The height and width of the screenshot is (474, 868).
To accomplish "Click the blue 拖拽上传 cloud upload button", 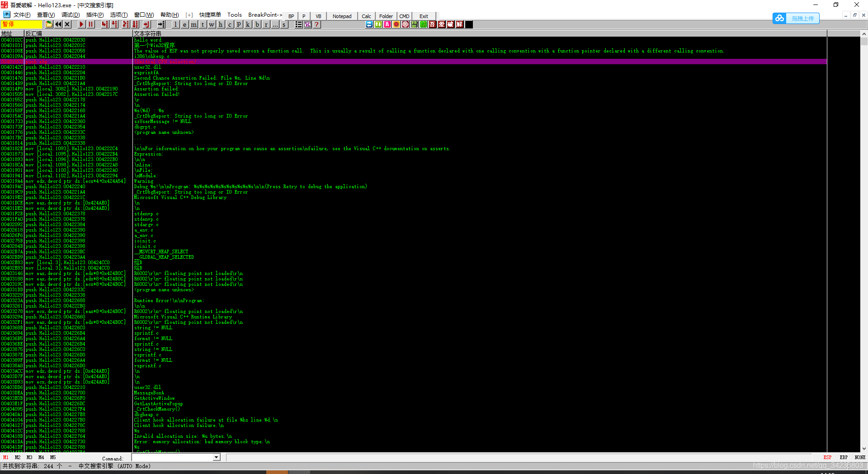I will [x=796, y=18].
